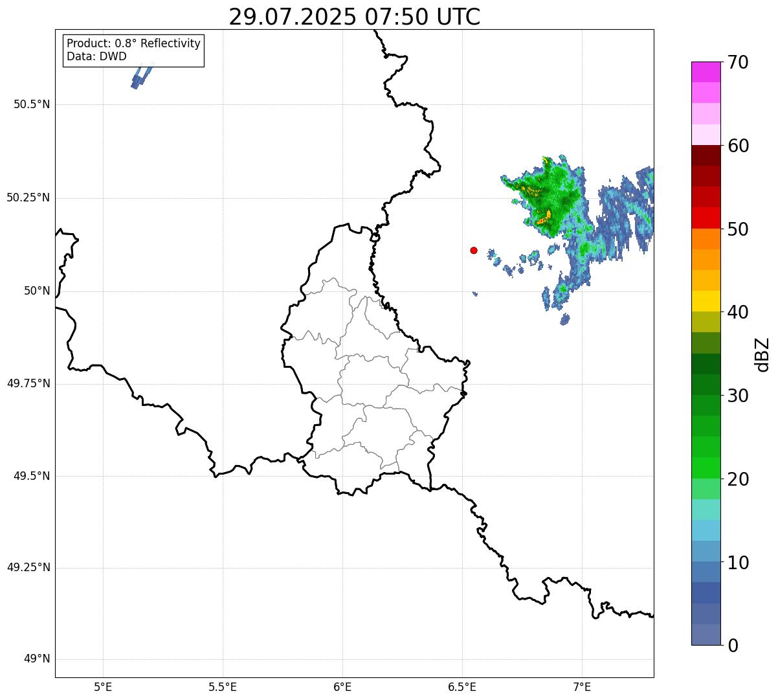Click the 7°E longitude label

[x=582, y=687]
